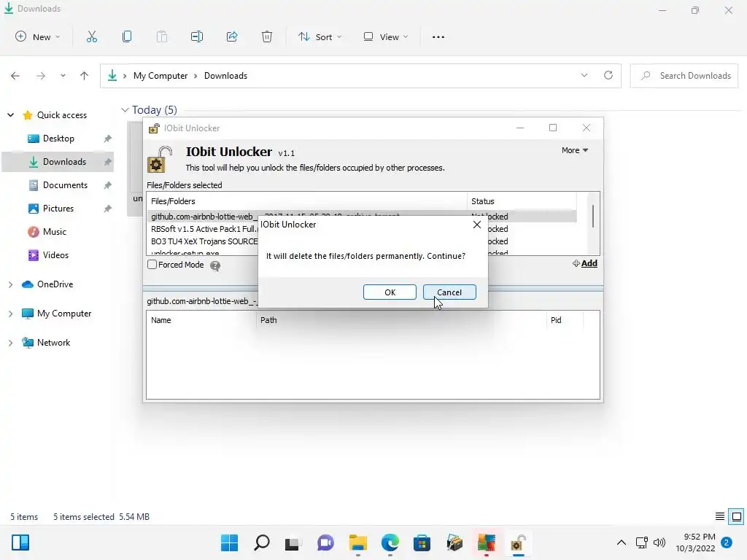Open the Sort dropdown

click(320, 36)
